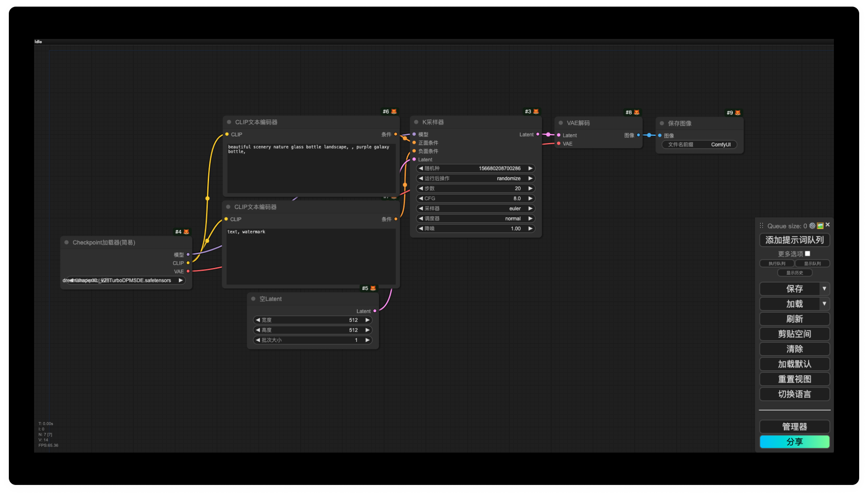The width and height of the screenshot is (868, 496).
Task: Enable the 更多选项 checkbox
Action: 807,254
